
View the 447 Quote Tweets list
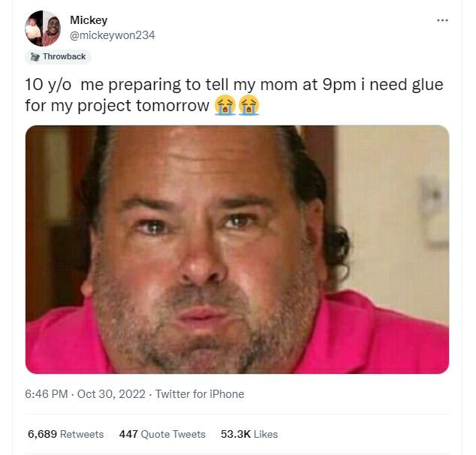(162, 434)
